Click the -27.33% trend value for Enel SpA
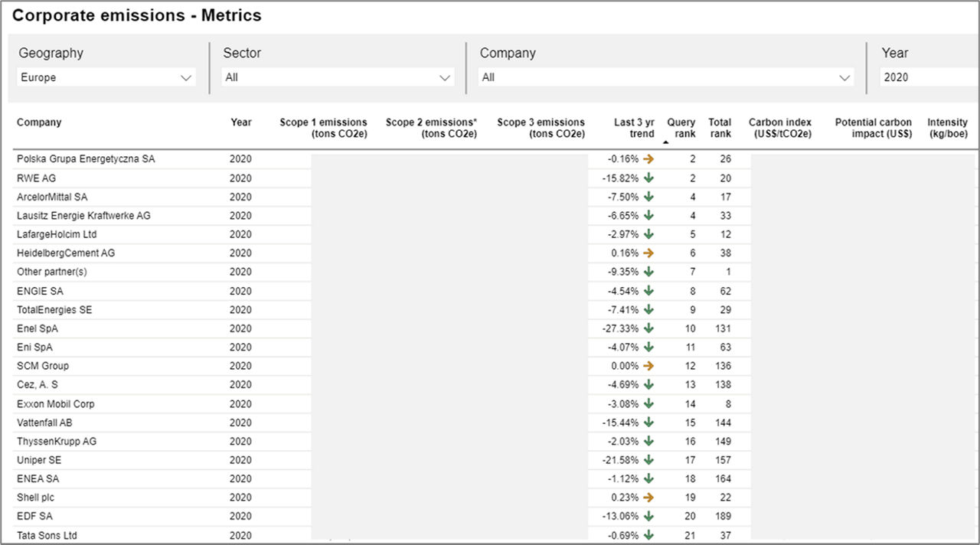 [x=620, y=328]
